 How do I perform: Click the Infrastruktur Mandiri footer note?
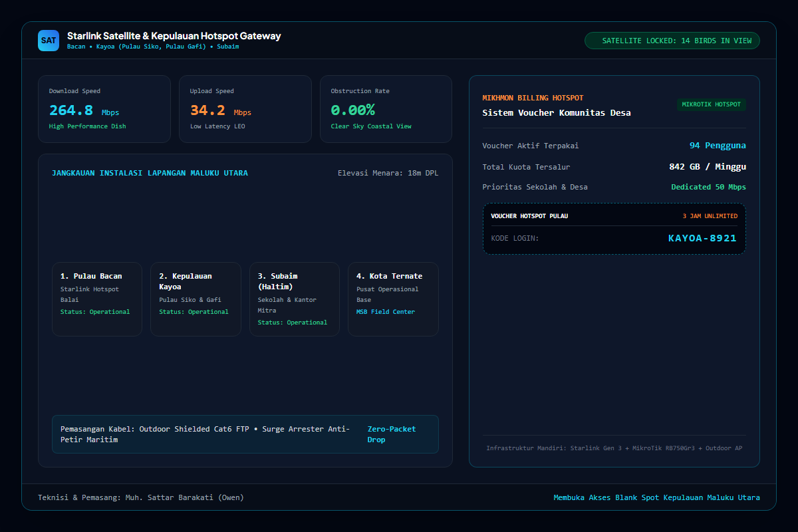coord(614,448)
